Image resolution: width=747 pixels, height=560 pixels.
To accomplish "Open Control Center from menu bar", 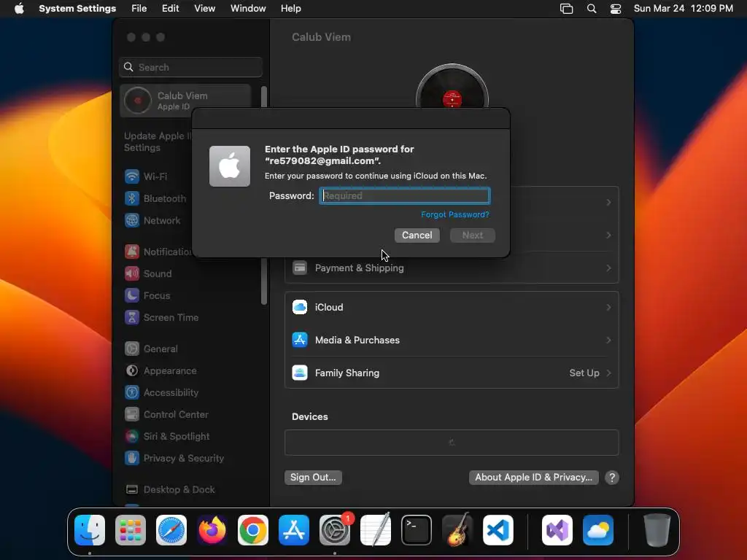I will [x=616, y=9].
